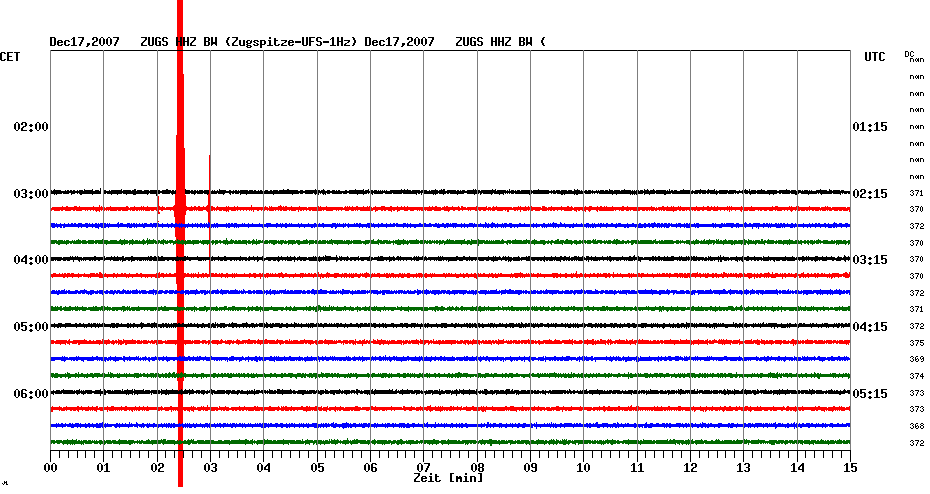The width and height of the screenshot is (930, 494).
Task: Click the CET timezone label
Action: pyautogui.click(x=10, y=57)
